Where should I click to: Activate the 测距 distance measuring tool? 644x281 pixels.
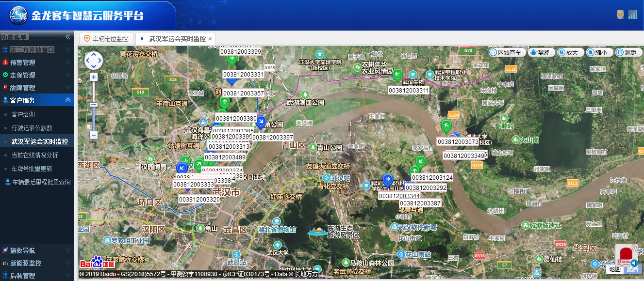626,52
